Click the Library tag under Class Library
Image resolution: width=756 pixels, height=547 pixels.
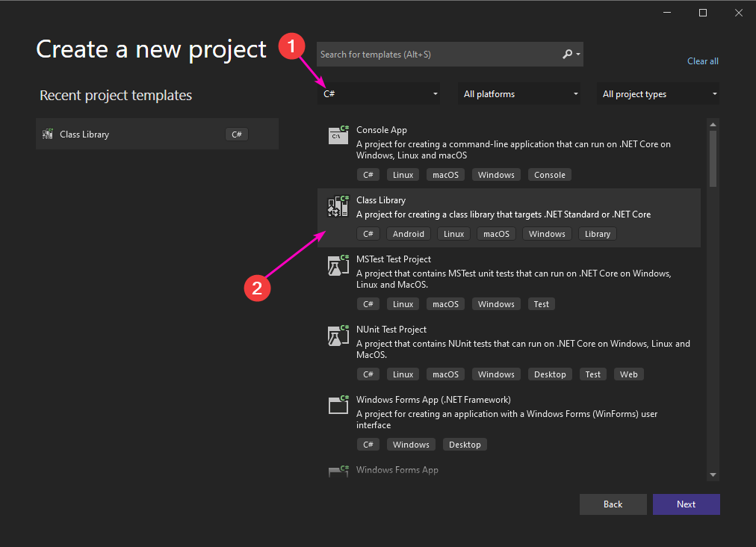click(x=598, y=234)
